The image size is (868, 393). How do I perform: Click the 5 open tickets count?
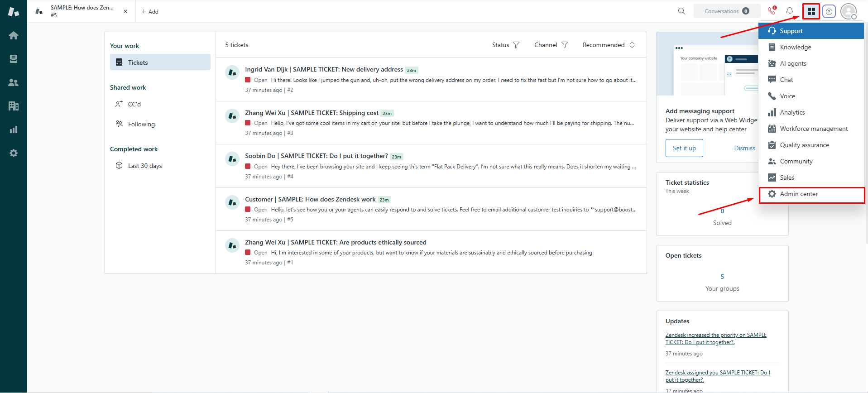coord(722,277)
